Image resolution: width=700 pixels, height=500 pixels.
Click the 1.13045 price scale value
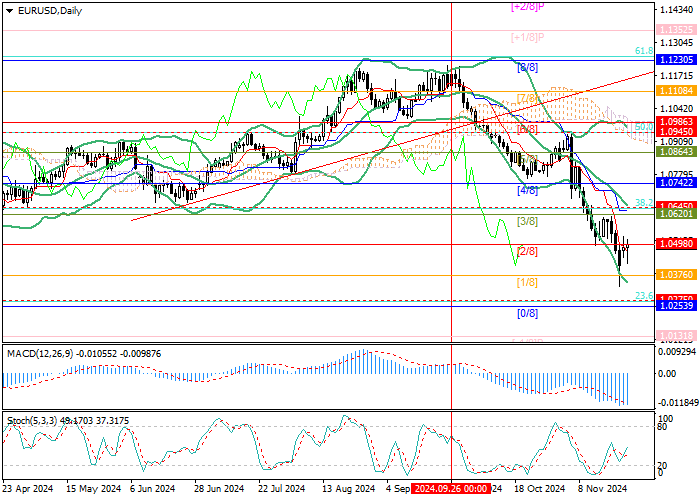(x=678, y=42)
